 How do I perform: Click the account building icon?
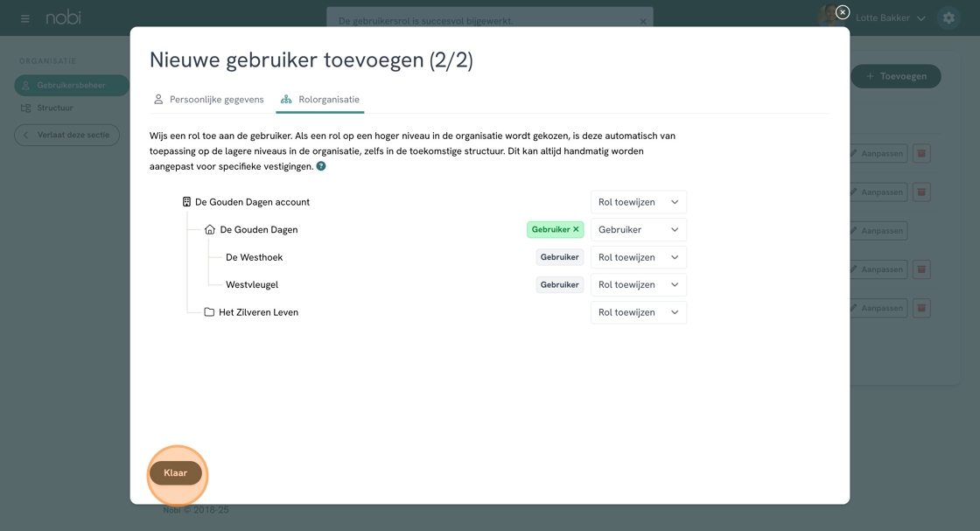point(186,202)
